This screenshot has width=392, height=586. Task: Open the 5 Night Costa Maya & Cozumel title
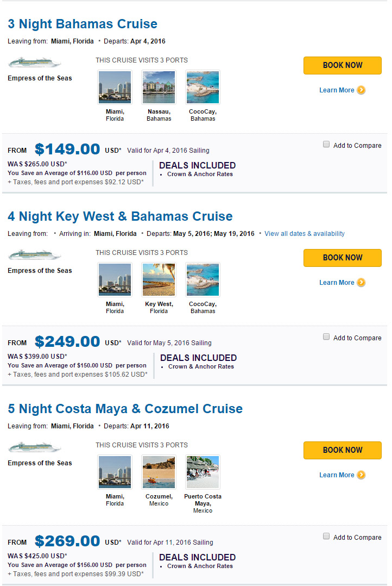pos(125,409)
